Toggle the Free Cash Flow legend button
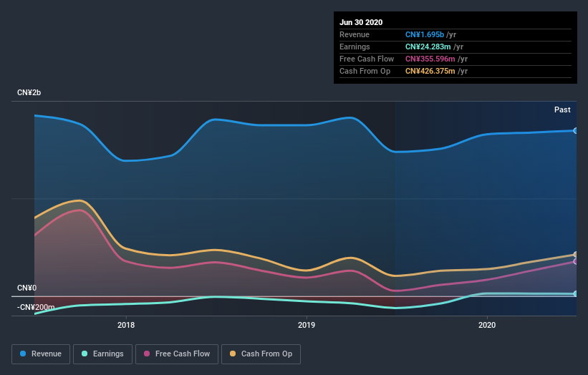This screenshot has width=588, height=375. coord(177,354)
